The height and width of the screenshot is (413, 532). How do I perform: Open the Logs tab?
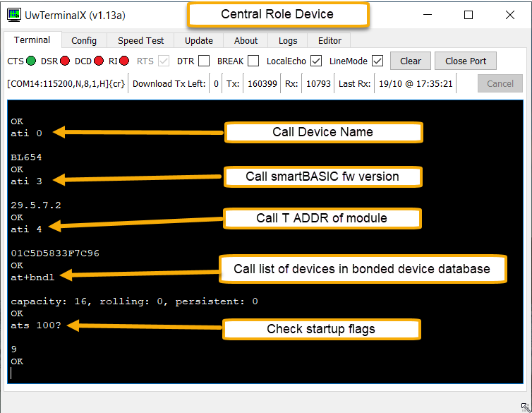(288, 41)
